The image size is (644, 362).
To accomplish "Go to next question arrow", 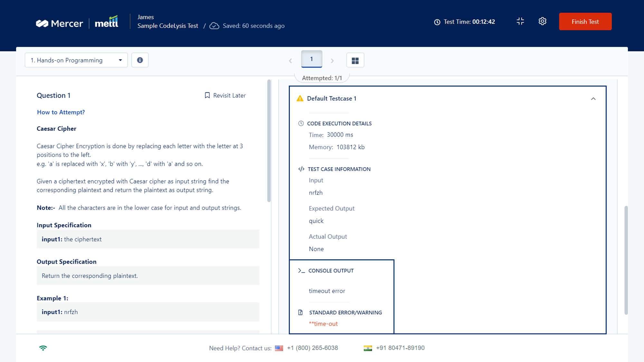I will pos(332,60).
